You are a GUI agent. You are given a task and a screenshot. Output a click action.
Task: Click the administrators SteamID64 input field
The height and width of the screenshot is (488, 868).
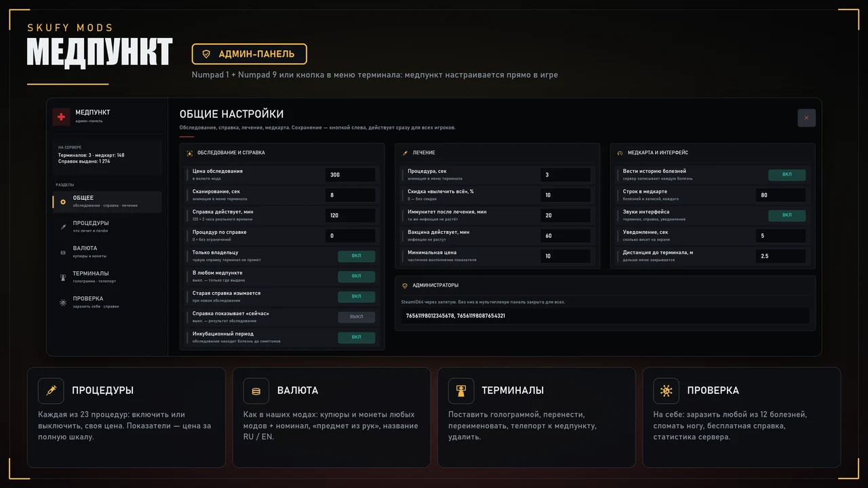[604, 316]
